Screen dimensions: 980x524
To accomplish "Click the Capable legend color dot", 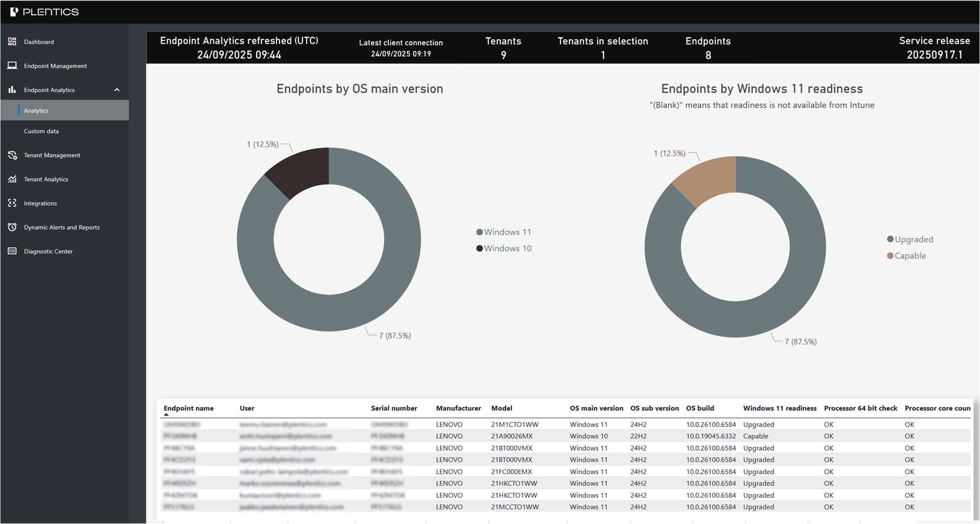I will point(890,256).
